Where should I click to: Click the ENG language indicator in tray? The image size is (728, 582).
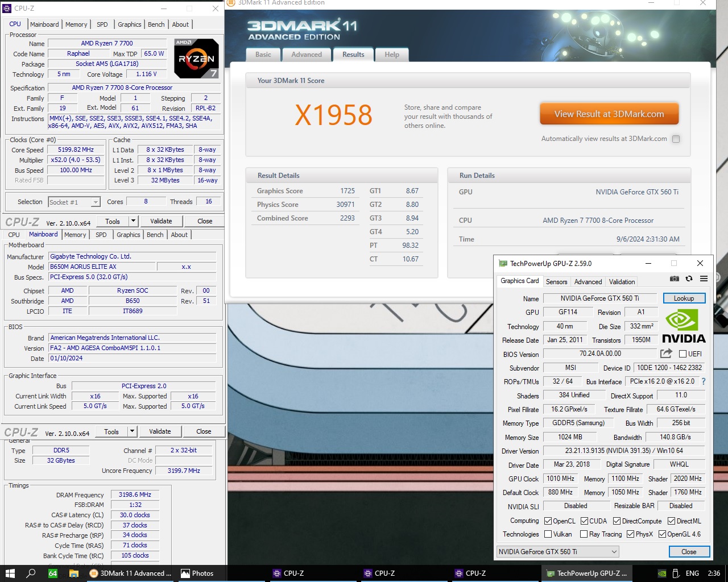tap(692, 573)
